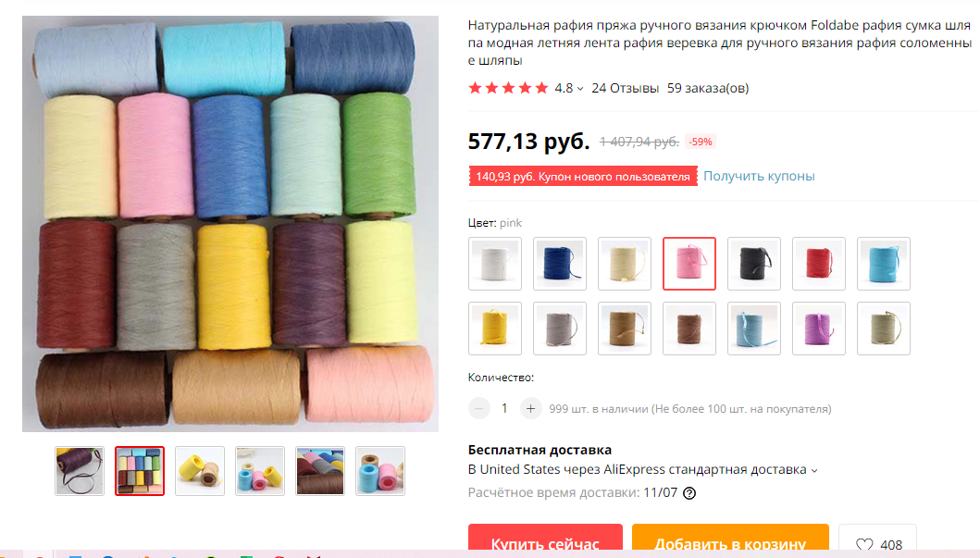Click the Добавить в корзину button

(x=730, y=540)
